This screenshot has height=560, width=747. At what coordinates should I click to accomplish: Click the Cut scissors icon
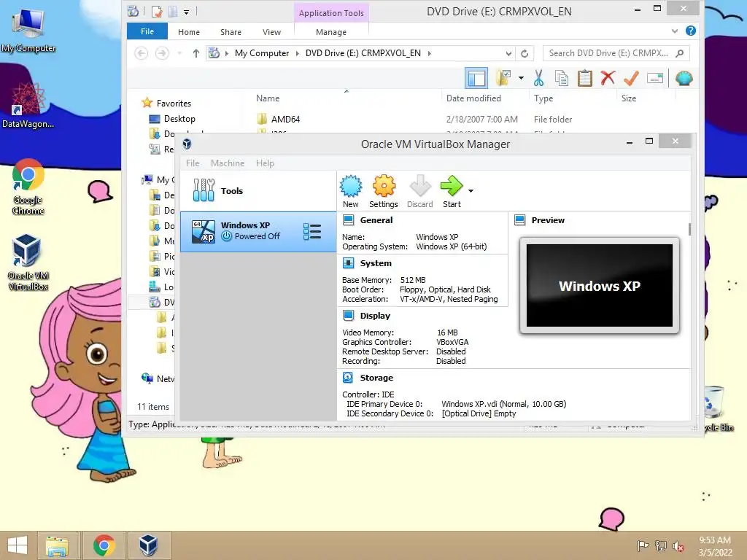click(x=539, y=78)
